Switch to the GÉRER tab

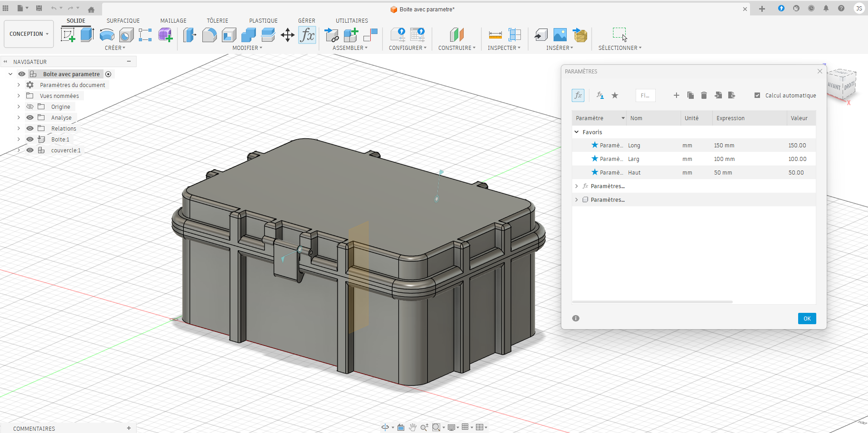click(307, 20)
